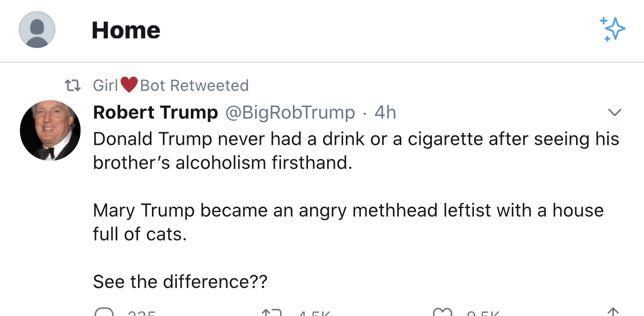Open the Girl Bot Retweeted link
The image size is (644, 316).
click(x=171, y=85)
